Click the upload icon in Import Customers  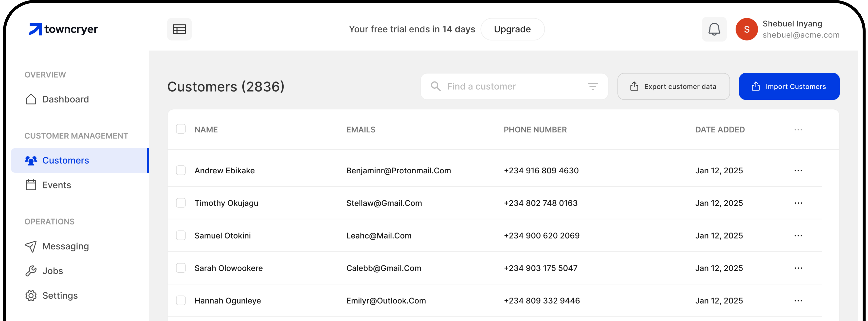[x=756, y=86]
